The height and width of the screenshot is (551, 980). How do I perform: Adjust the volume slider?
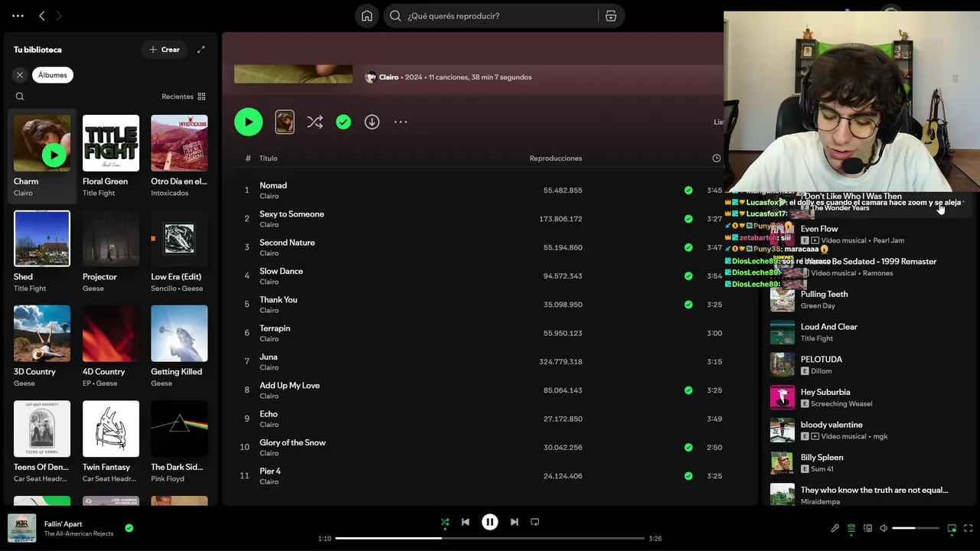pos(916,528)
